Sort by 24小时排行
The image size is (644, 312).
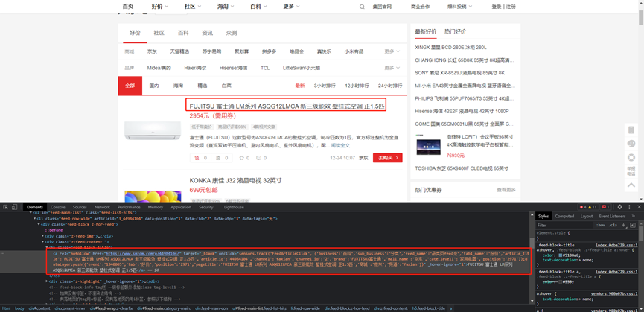coord(390,86)
